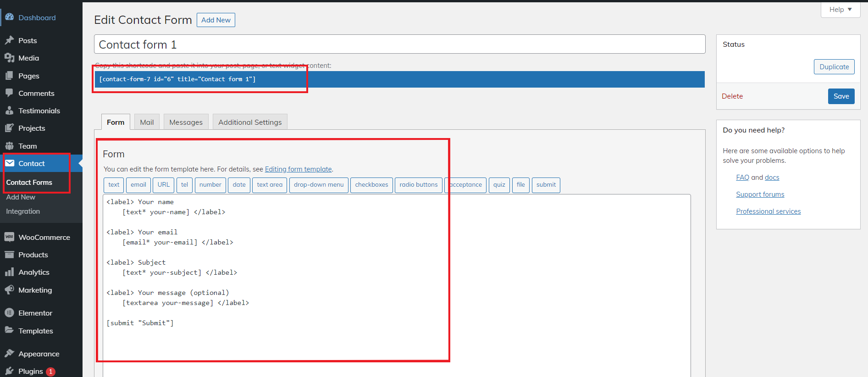Viewport: 868px width, 377px height.
Task: Open the Messages tab
Action: coord(186,122)
